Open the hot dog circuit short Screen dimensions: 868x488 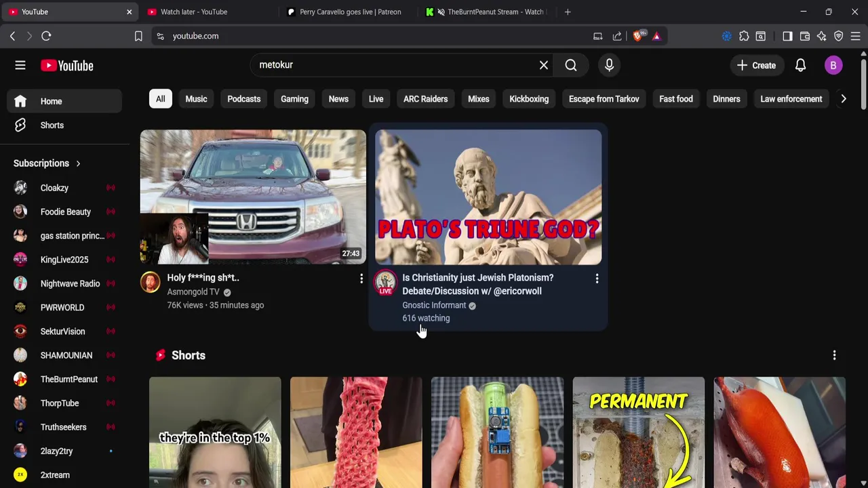(x=497, y=432)
